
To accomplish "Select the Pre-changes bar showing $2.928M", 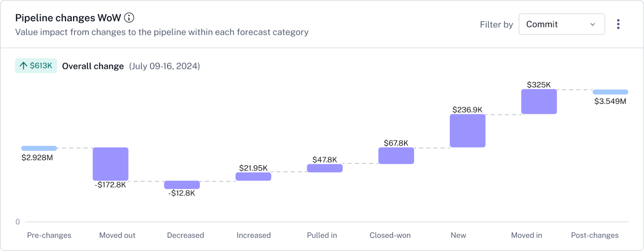I will pyautogui.click(x=39, y=148).
